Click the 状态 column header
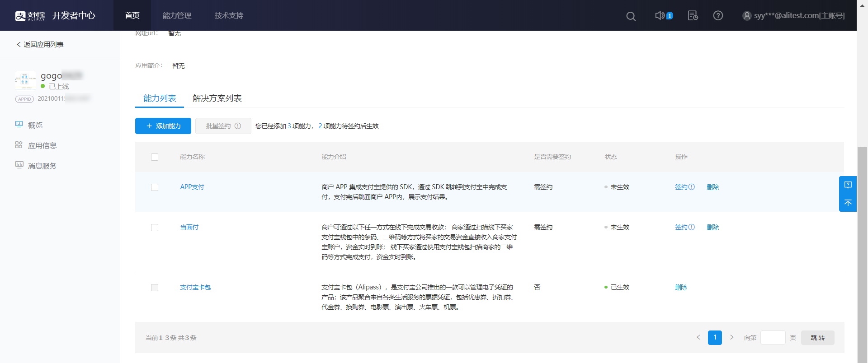 [x=611, y=157]
